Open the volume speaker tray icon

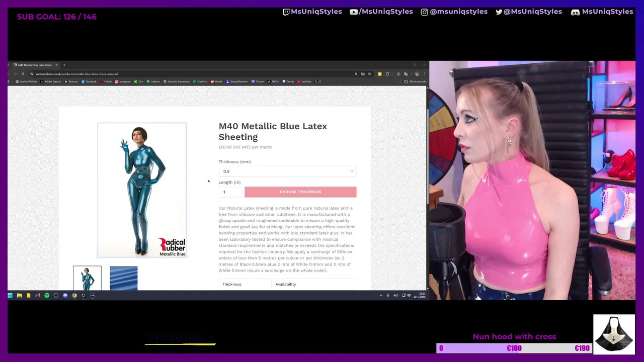click(x=409, y=295)
